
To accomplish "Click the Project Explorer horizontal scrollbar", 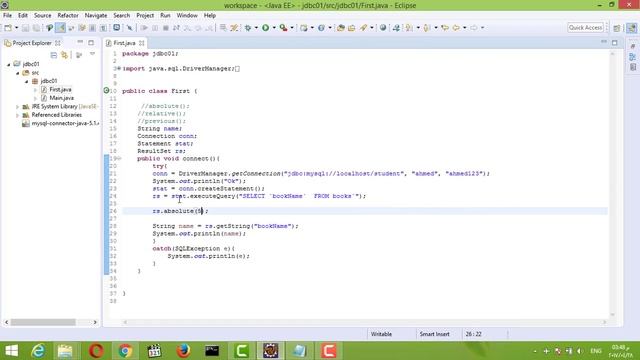I will coord(51,322).
